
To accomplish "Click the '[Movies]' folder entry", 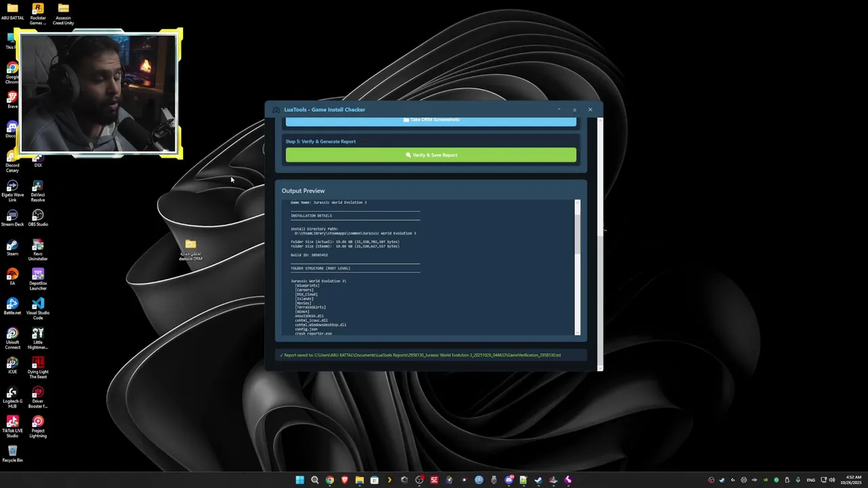I will point(303,303).
